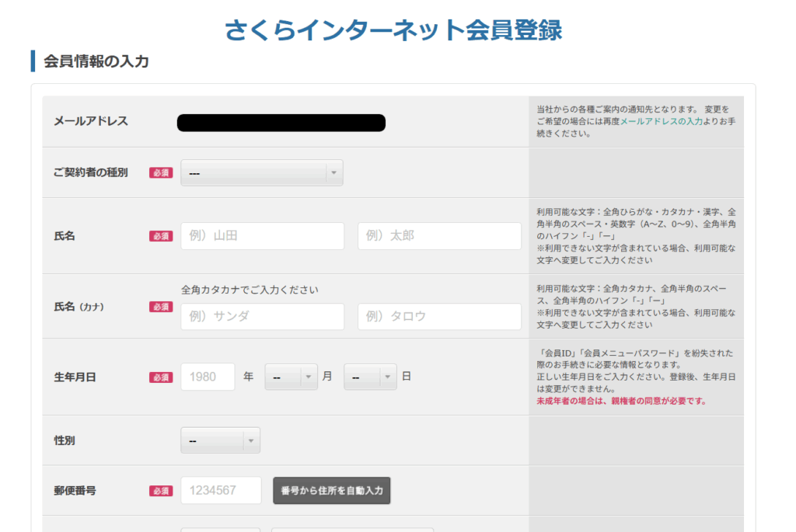This screenshot has height=532, width=796.
Task: Click the postal code field showing 1234567
Action: click(x=221, y=491)
